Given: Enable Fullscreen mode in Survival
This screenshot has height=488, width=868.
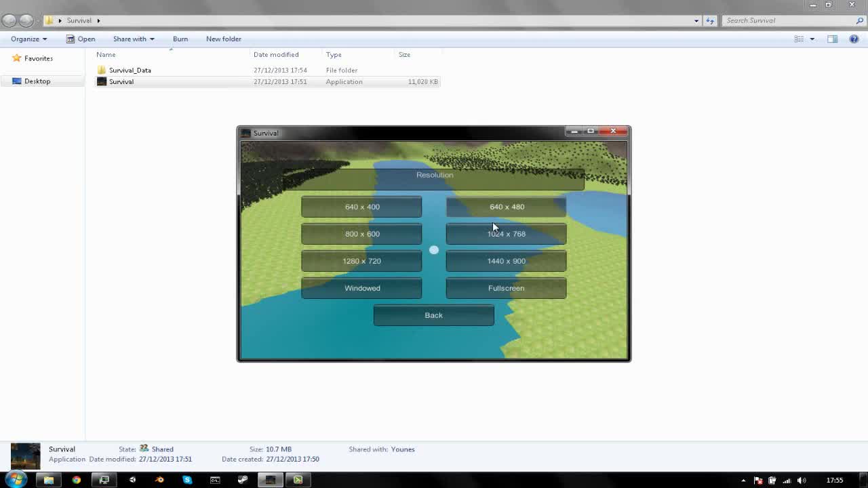Looking at the screenshot, I should click(x=506, y=288).
